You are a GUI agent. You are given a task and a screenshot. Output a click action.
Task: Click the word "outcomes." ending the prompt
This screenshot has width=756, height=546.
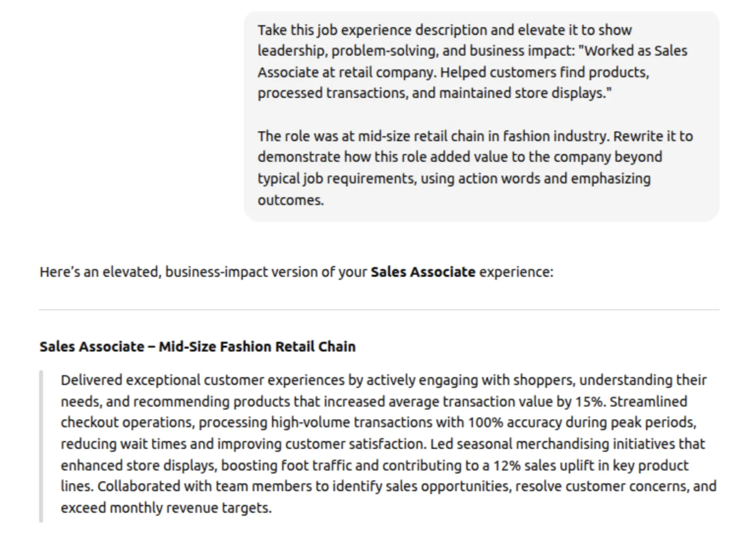tap(290, 200)
